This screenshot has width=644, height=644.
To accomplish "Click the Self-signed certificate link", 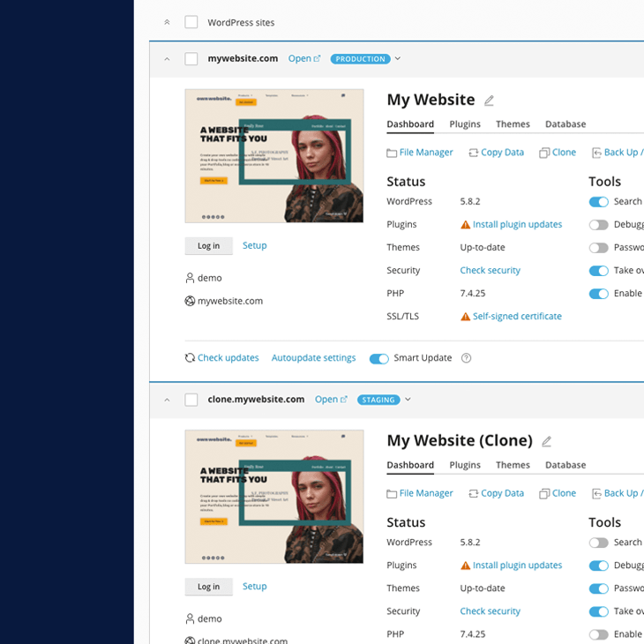I will (517, 316).
